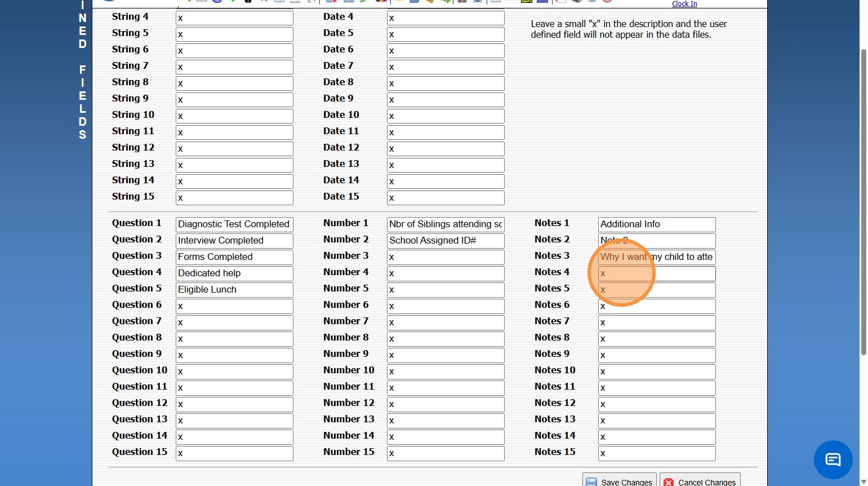Select the String 6 description field
Image resolution: width=868 pixels, height=486 pixels.
pyautogui.click(x=234, y=51)
